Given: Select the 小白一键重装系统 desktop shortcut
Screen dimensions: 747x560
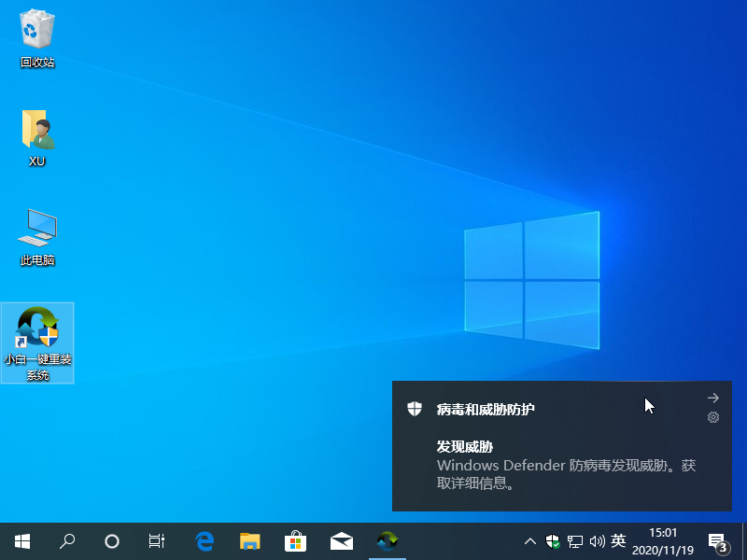Looking at the screenshot, I should tap(37, 343).
